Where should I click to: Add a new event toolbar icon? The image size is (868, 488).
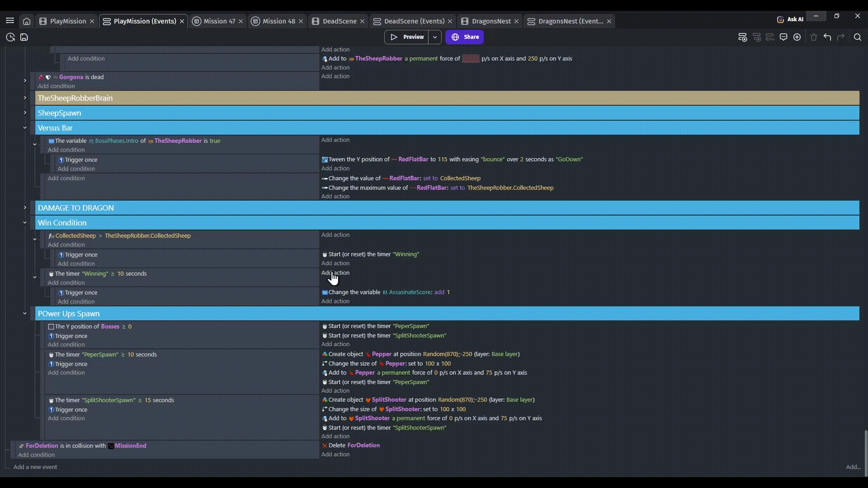point(742,37)
